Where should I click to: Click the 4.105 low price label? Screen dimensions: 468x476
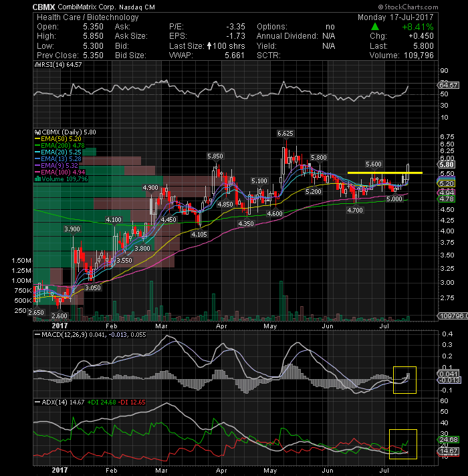point(199,235)
